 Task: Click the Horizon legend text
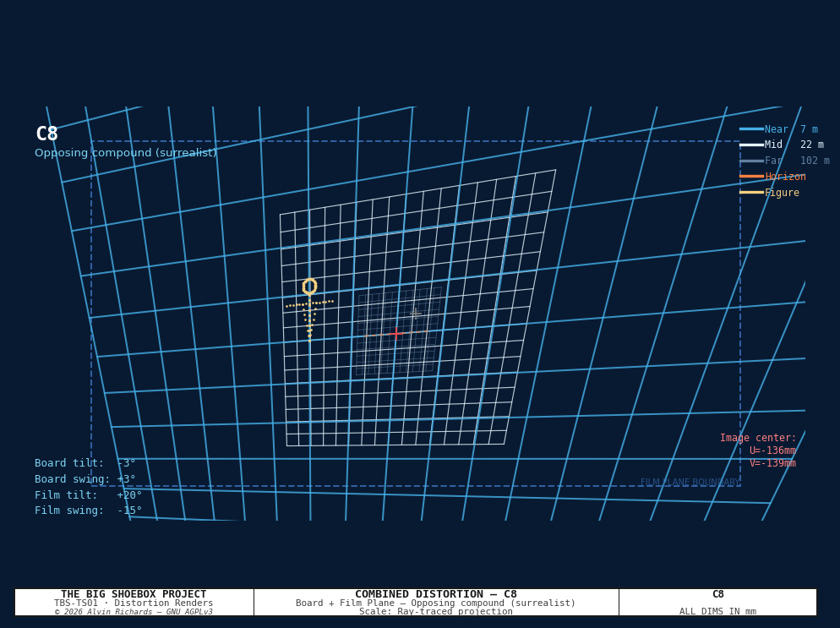tap(785, 177)
